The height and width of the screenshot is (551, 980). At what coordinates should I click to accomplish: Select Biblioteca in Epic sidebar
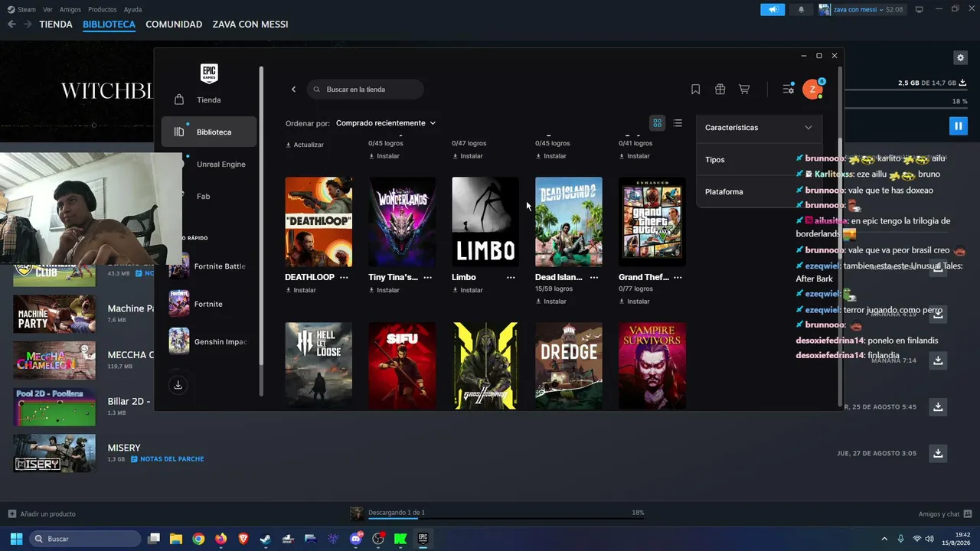click(x=209, y=132)
